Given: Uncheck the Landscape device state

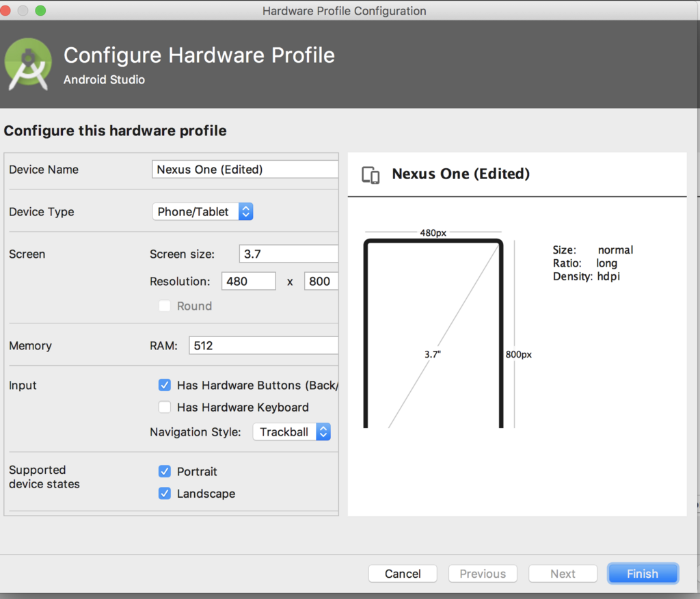Looking at the screenshot, I should pyautogui.click(x=165, y=493).
